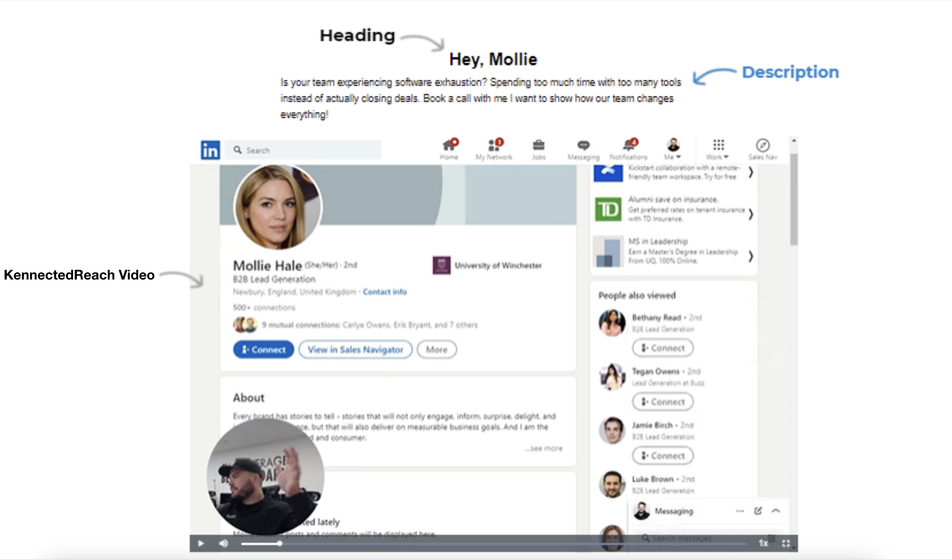Open the Contact info link
Screen dimensions: 952x560
[385, 292]
